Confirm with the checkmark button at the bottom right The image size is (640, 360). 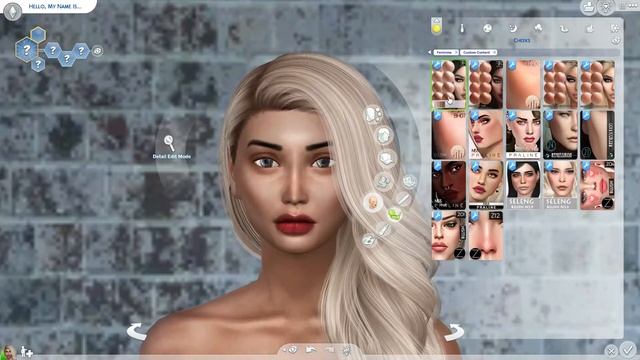pos(628,350)
